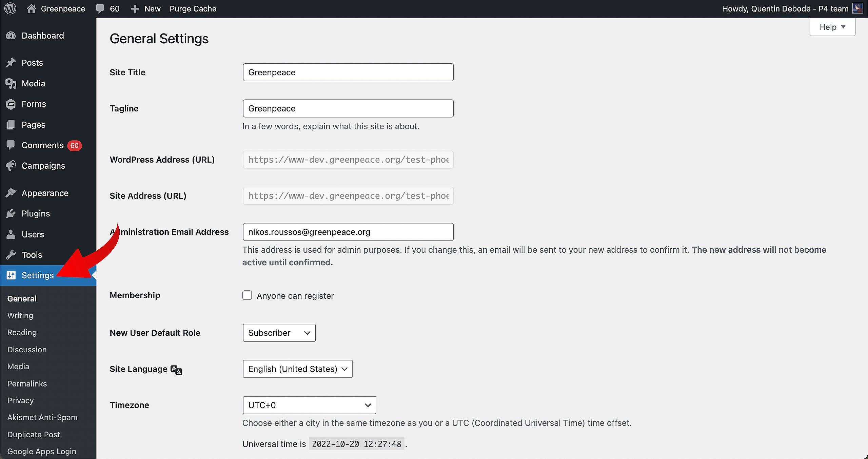Image resolution: width=868 pixels, height=459 pixels.
Task: Go to the Forms menu
Action: 34,104
